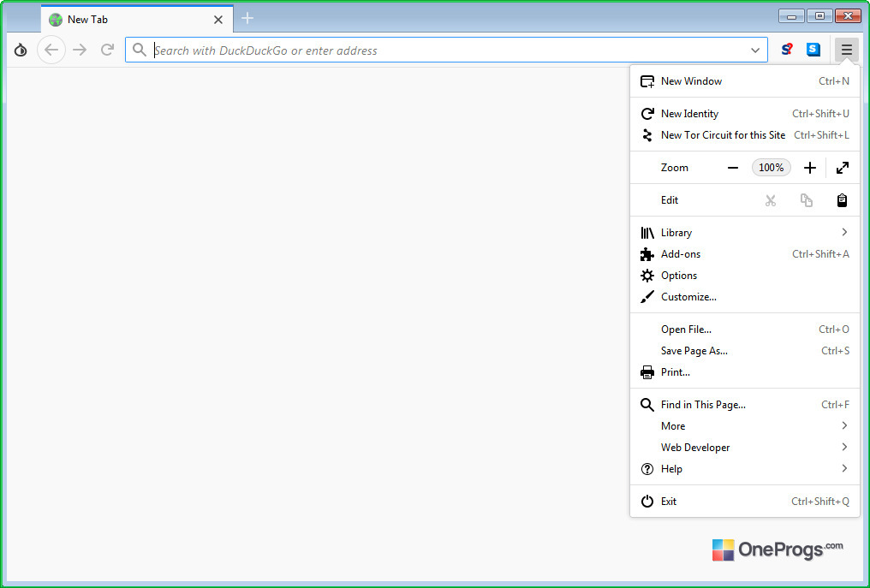Maximize the browser window
The image size is (870, 588).
coord(819,16)
